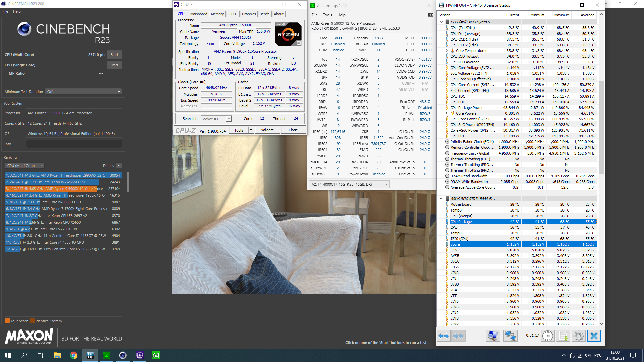Expand the Core Temperatures tree item
644x362 pixels.
tap(446, 51)
